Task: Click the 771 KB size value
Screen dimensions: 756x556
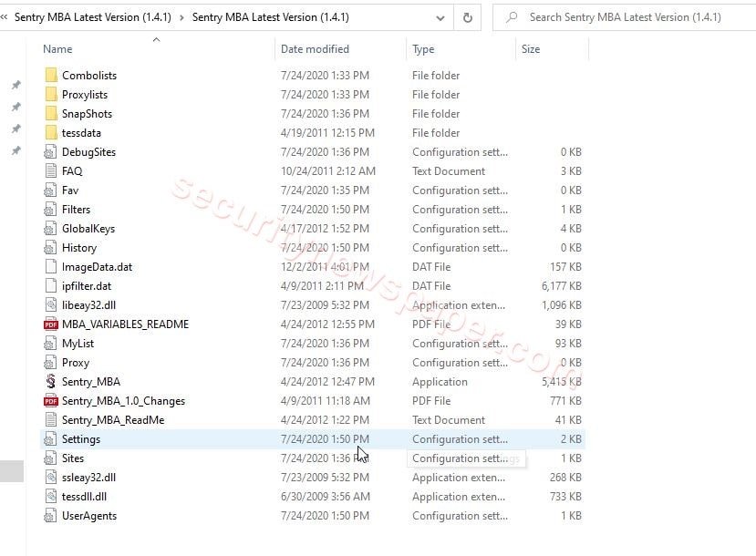Action: [x=565, y=401]
